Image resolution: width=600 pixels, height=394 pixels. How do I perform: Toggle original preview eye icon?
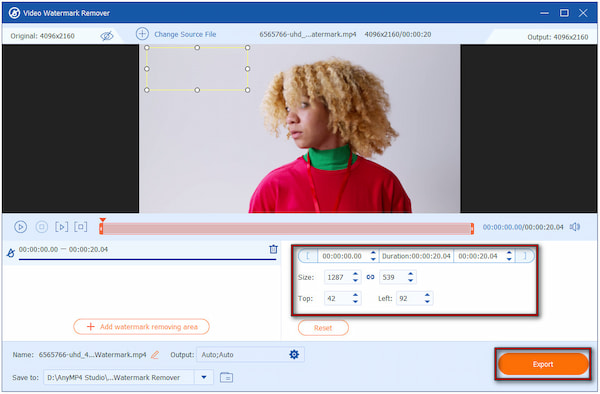click(107, 36)
